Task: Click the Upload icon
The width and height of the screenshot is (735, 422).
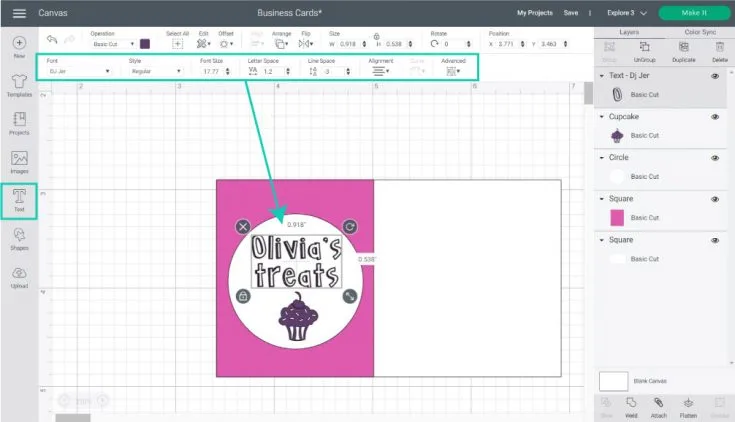Action: (19, 277)
